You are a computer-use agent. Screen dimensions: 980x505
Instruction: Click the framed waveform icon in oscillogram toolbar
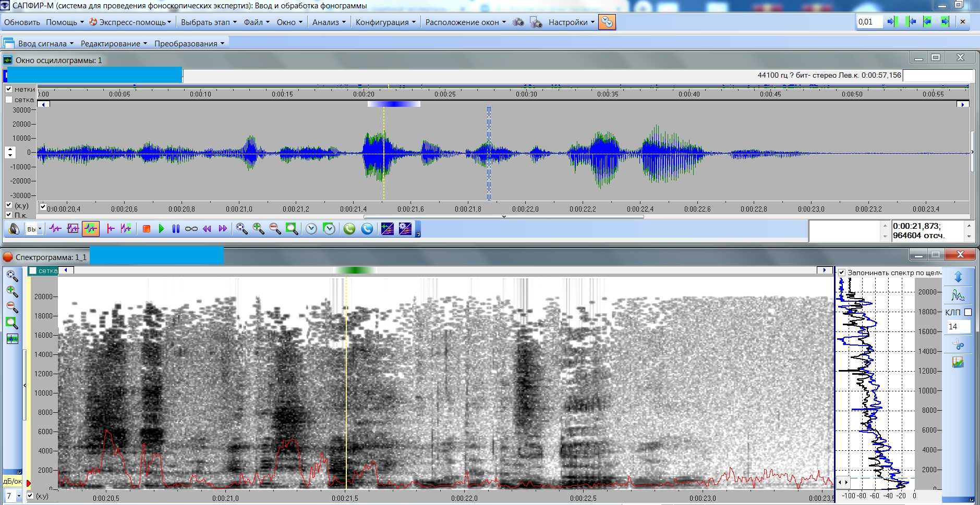[x=73, y=229]
